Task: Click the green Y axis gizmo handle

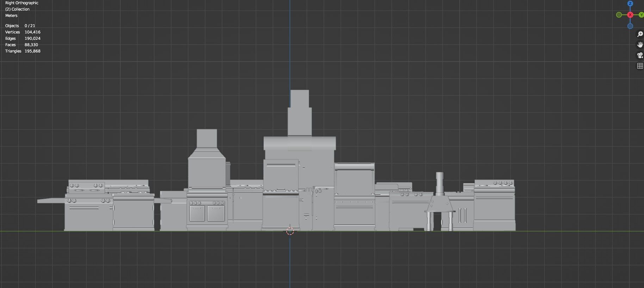Action: 641,15
